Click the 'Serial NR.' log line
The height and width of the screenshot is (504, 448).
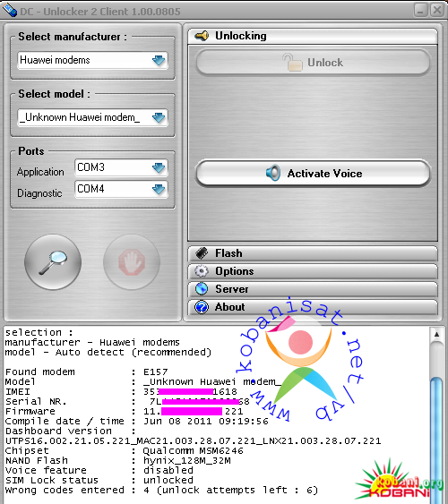(x=127, y=401)
